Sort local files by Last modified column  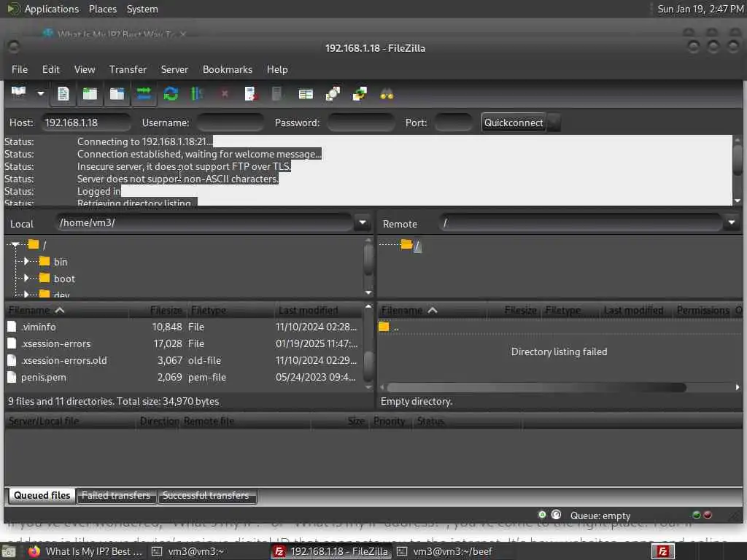318,311
